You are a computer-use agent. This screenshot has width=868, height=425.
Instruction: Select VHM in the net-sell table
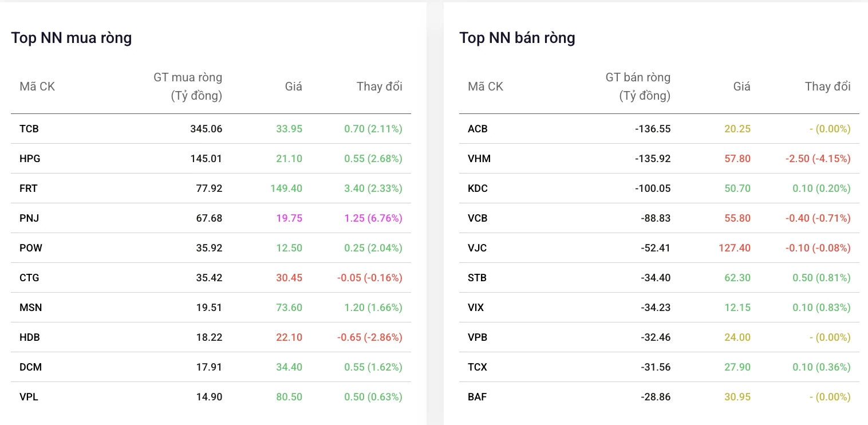[479, 159]
